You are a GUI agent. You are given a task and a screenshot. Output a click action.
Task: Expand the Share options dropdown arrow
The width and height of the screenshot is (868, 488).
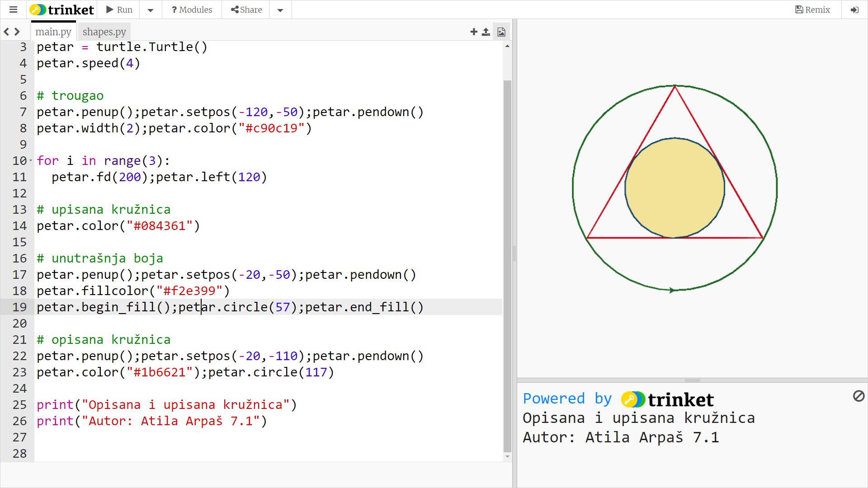[280, 9]
